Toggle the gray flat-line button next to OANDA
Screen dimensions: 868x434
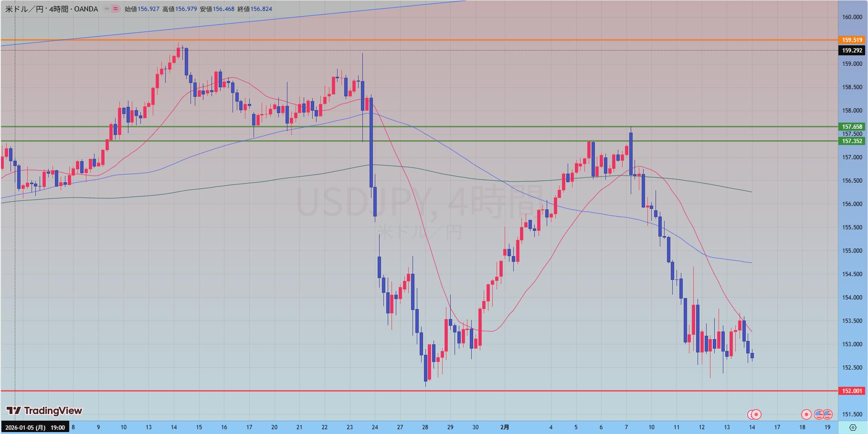tap(106, 9)
